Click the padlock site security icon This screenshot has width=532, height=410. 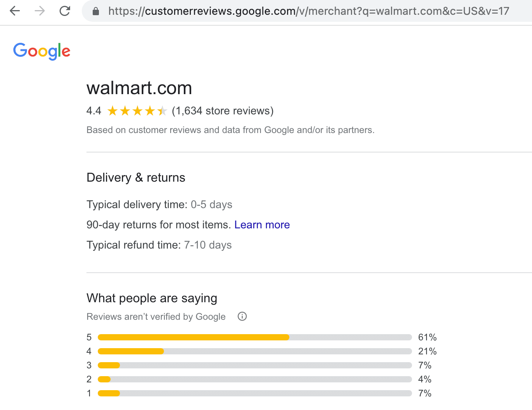point(96,11)
